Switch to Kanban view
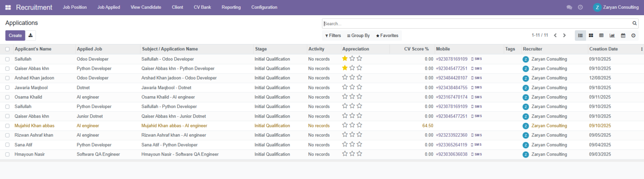Viewport: 644px width, 179px height. (x=591, y=36)
